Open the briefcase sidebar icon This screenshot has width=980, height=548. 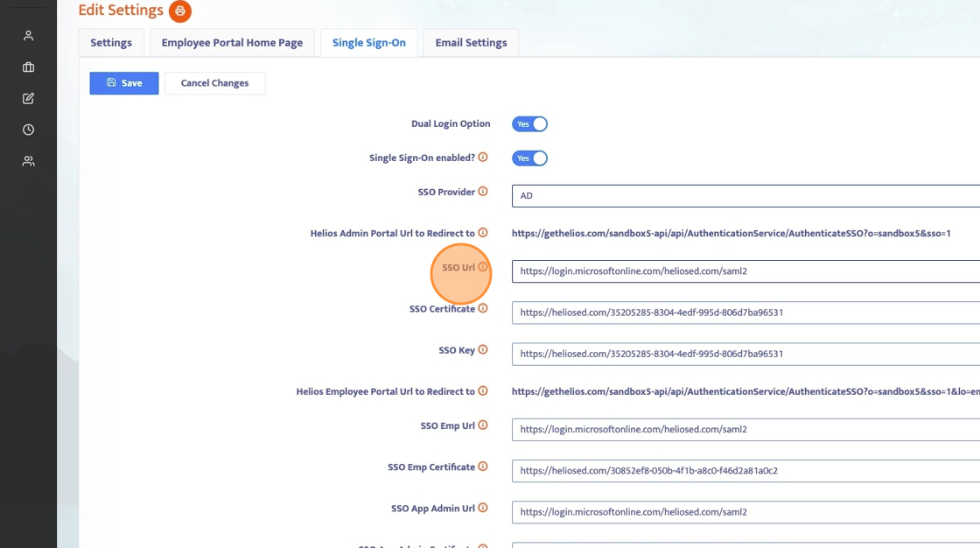[28, 67]
